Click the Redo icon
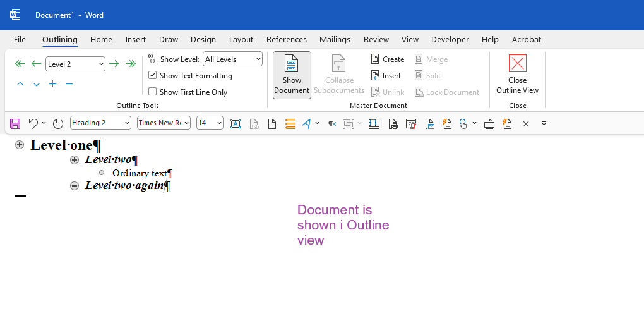The height and width of the screenshot is (318, 644). [58, 123]
